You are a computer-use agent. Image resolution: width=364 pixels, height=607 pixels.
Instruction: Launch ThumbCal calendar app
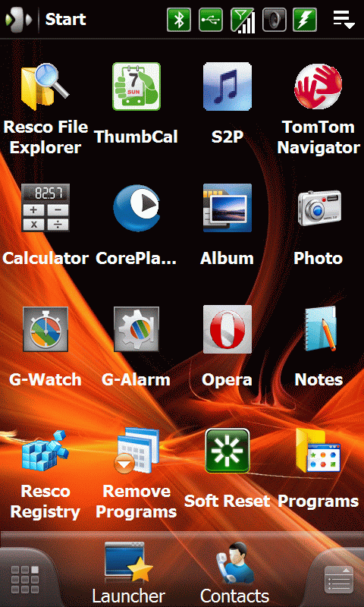(x=136, y=86)
